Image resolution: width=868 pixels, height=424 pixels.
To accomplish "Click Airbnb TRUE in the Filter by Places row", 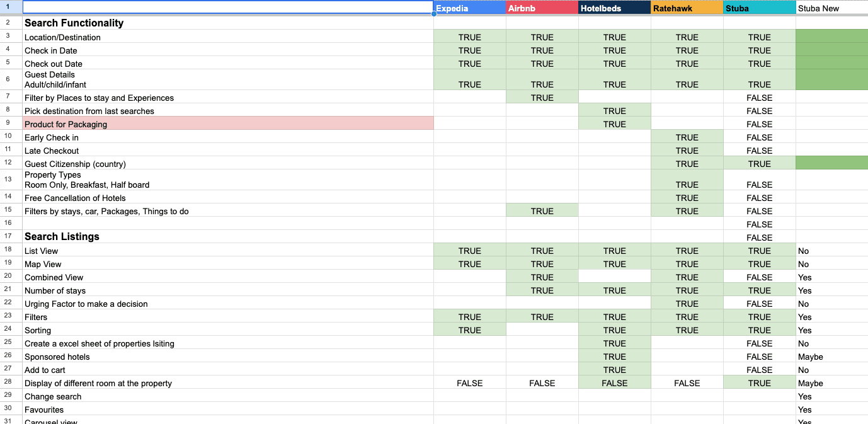I will click(542, 97).
